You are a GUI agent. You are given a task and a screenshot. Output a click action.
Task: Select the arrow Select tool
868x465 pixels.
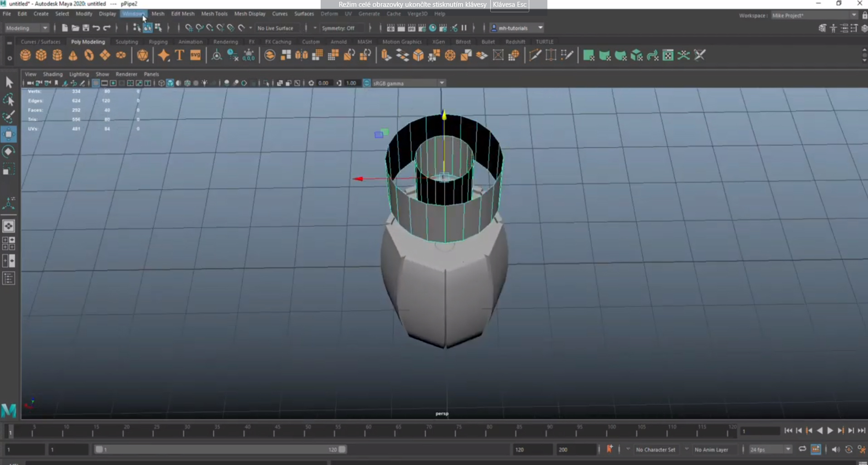(9, 82)
